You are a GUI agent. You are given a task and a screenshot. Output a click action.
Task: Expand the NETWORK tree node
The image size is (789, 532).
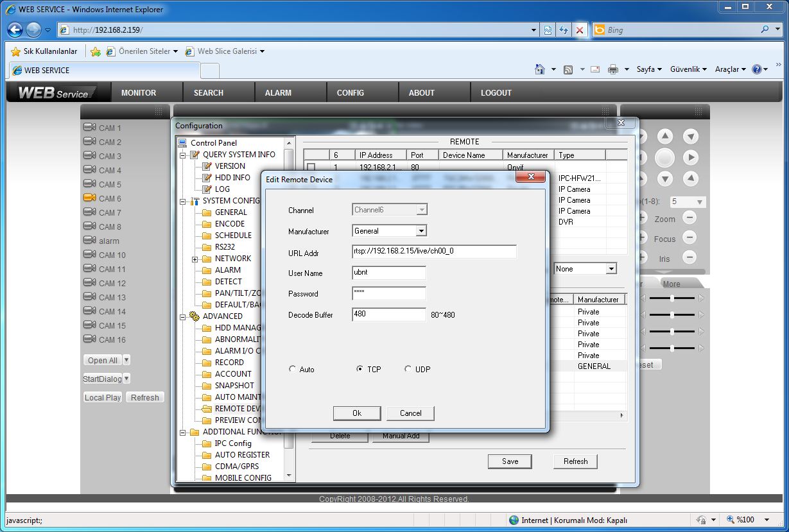[x=195, y=259]
